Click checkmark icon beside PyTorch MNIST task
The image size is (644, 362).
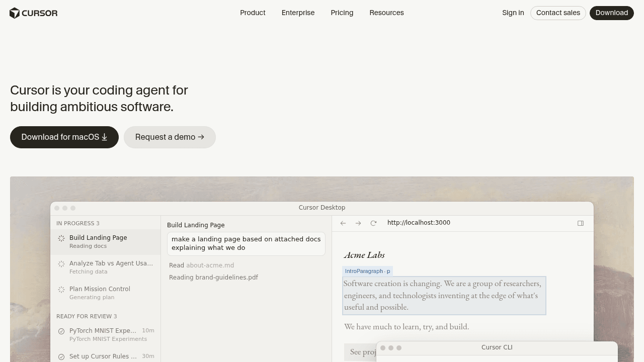[x=61, y=331]
